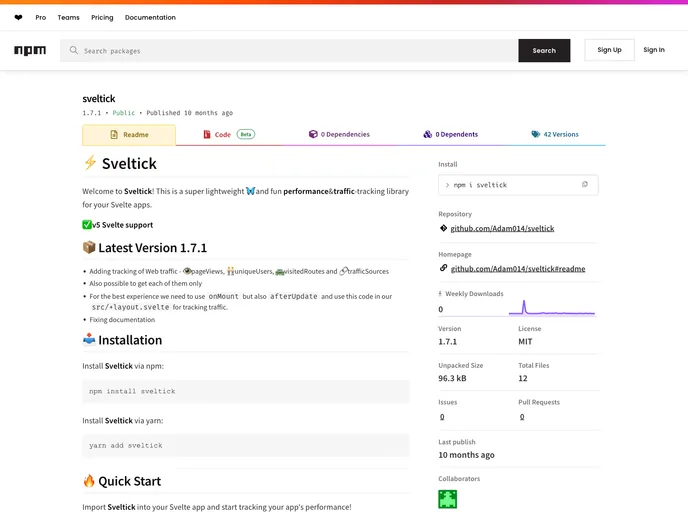Image resolution: width=688 pixels, height=512 pixels.
Task: Open the npm logo homepage
Action: click(x=30, y=50)
